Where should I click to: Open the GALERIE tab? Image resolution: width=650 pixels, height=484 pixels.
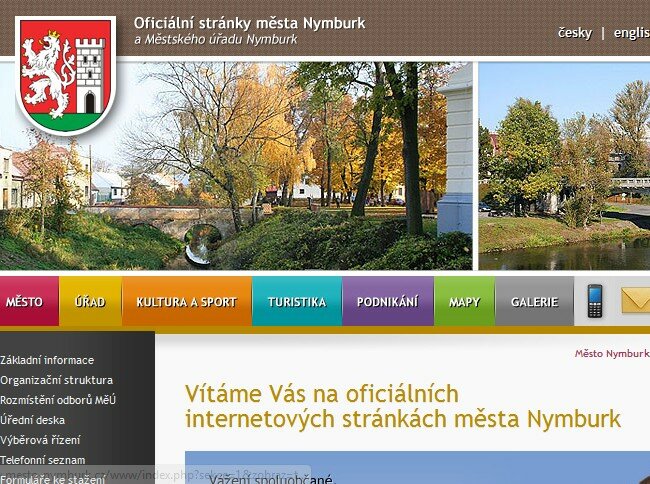coord(534,301)
